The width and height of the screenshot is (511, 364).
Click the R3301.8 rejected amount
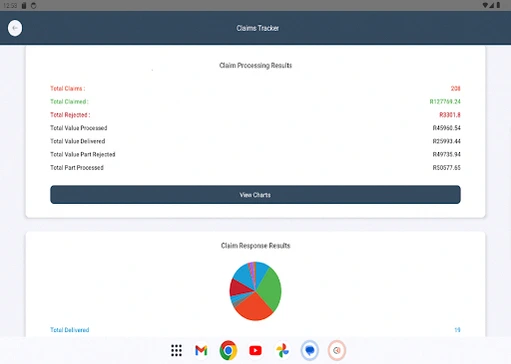point(450,115)
